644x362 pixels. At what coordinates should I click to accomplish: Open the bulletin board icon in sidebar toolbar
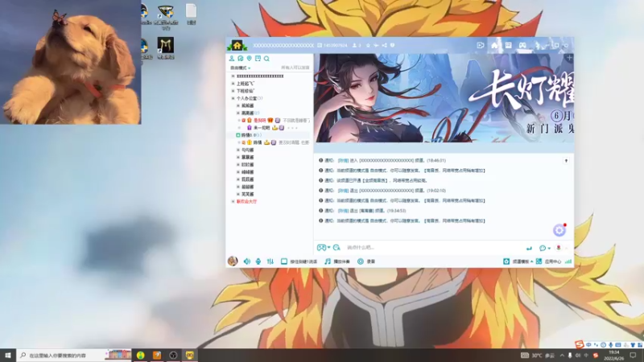258,59
